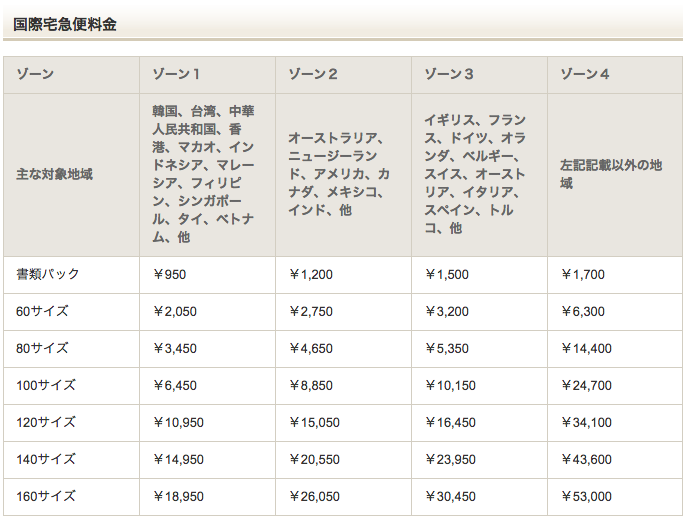Click the ¥1,700 price cell
Image resolution: width=690 pixels, height=522 pixels.
point(582,274)
